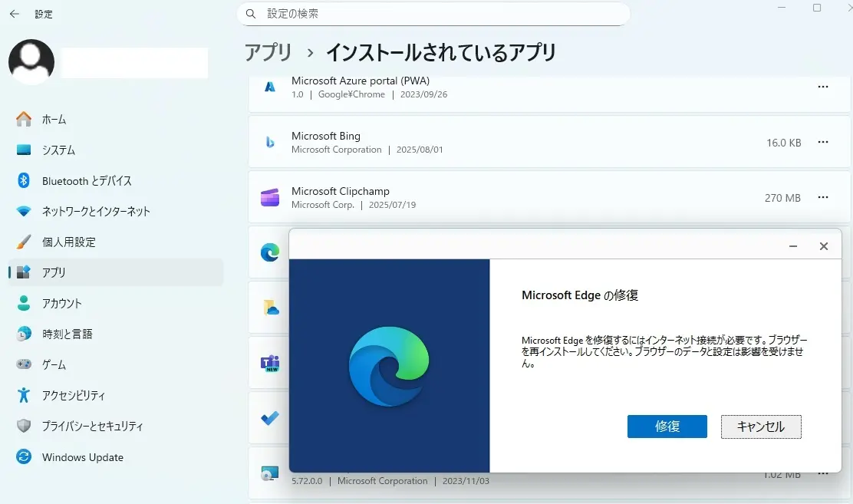The height and width of the screenshot is (504, 853).
Task: Click the time and language globe icon
Action: tap(24, 334)
